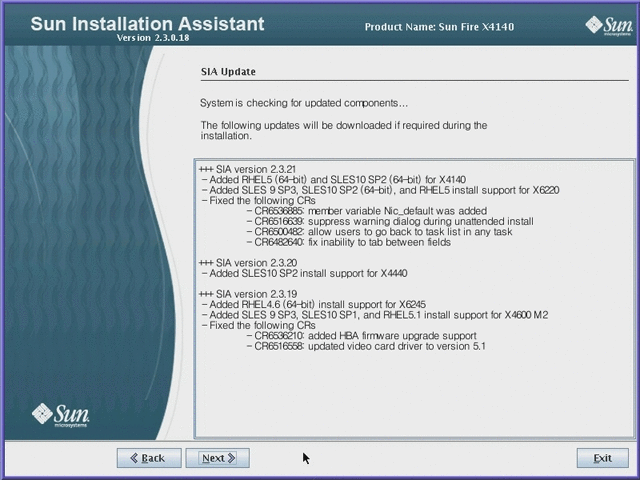The height and width of the screenshot is (480, 640).
Task: Click the '+++ SIA version 2.3.21' line
Action: tap(247, 169)
